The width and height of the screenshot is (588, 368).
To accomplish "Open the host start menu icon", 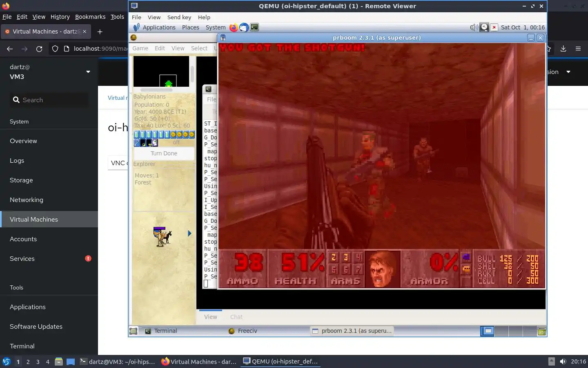I will 7,361.
